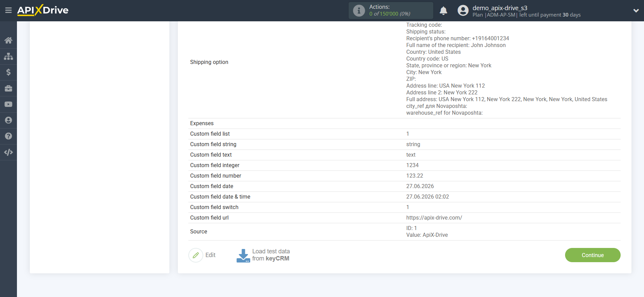Screen dimensions: 644x297
Task: Select the Custom field date value 27.06.2026
Action: tap(420, 186)
